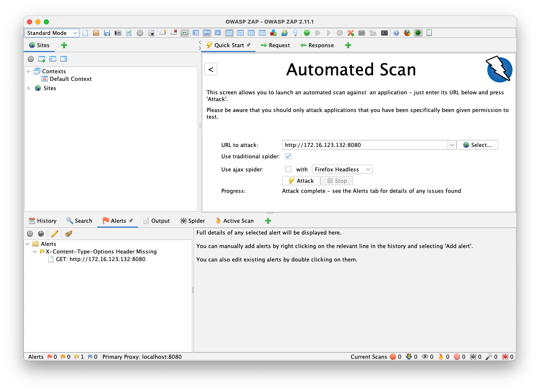Image resolution: width=540 pixels, height=392 pixels.
Task: Open the Options gear icon in toolbar
Action: (x=140, y=33)
